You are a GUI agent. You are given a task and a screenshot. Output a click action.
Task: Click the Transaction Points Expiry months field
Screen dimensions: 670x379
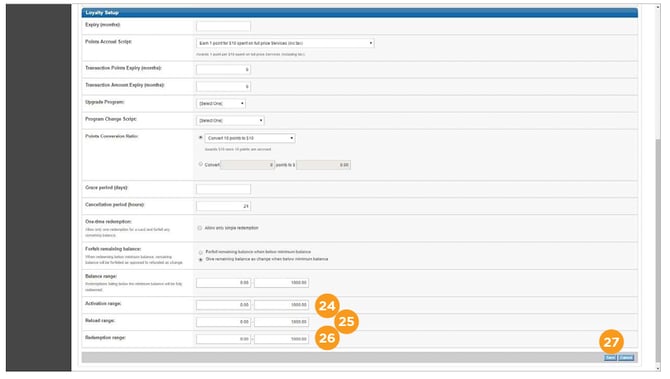coord(223,69)
